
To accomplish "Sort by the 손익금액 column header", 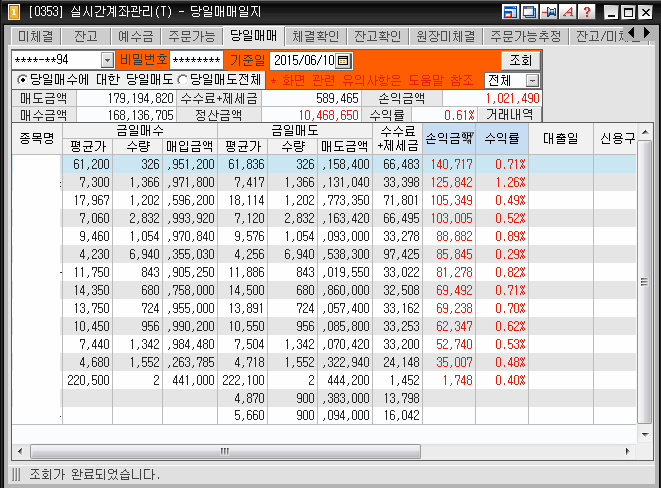I will pos(449,137).
